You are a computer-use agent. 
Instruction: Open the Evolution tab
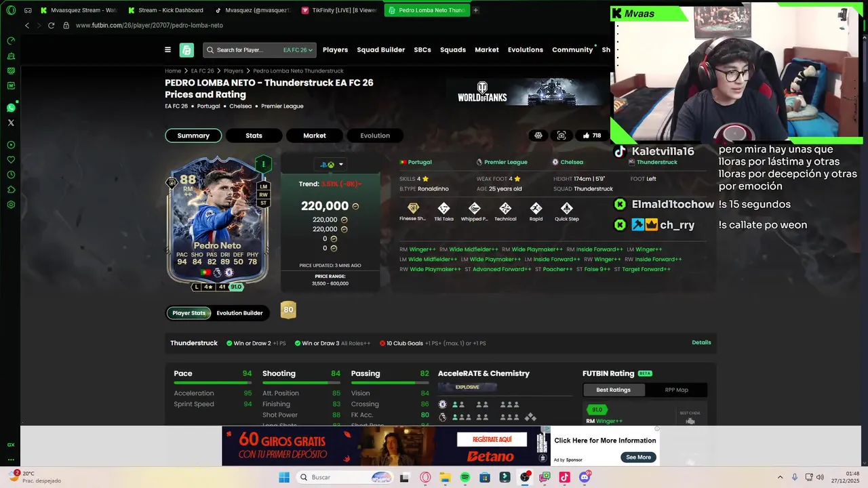click(x=375, y=136)
